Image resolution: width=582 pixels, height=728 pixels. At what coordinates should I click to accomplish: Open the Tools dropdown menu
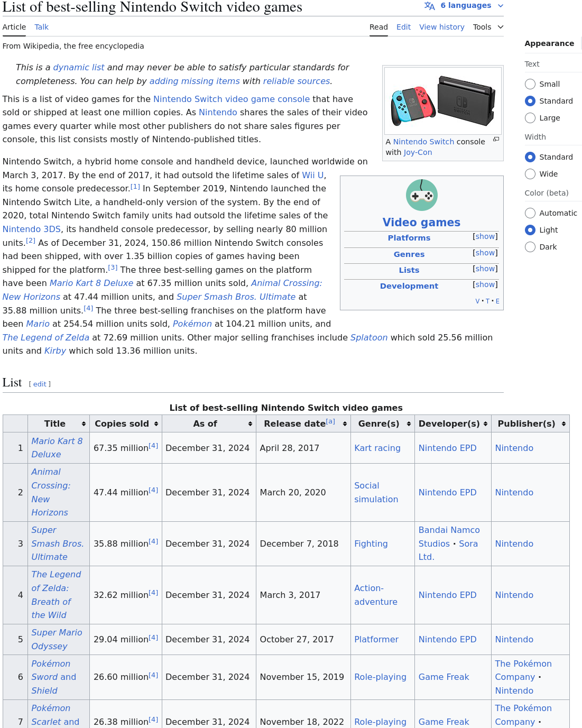click(x=488, y=27)
